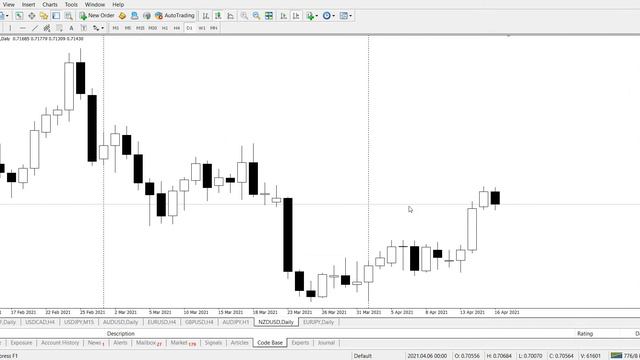Viewport: 640px width, 360px height.
Task: Switch timeframe to H4
Action: click(x=177, y=28)
